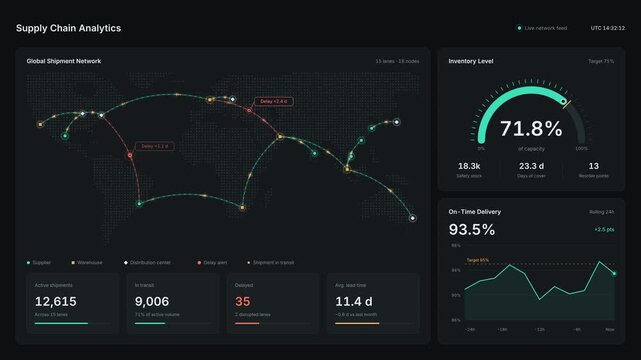Click the In transit progress bar
This screenshot has height=360, width=641.
(x=173, y=323)
